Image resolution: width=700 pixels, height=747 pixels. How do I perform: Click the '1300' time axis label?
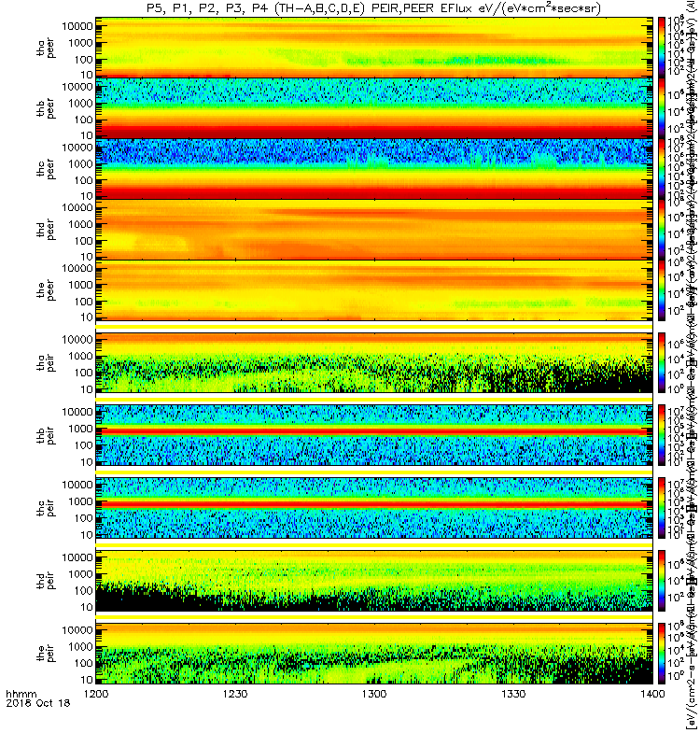(374, 694)
